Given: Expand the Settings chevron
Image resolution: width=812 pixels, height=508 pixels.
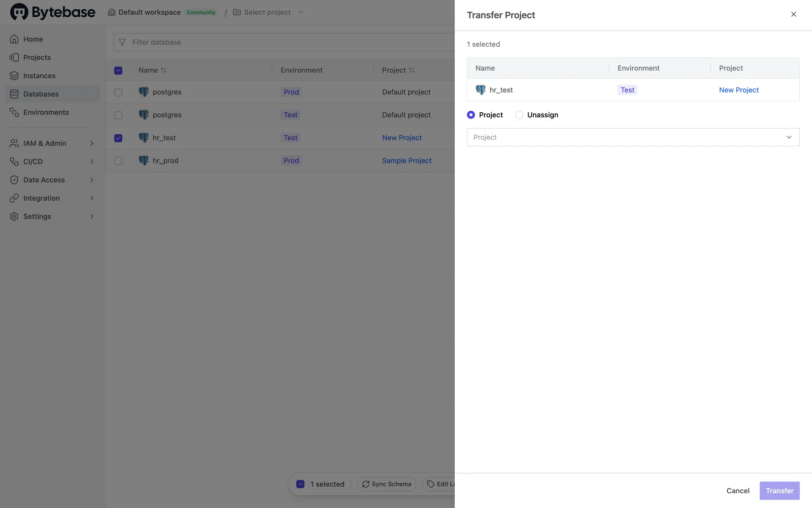Looking at the screenshot, I should click(x=92, y=216).
